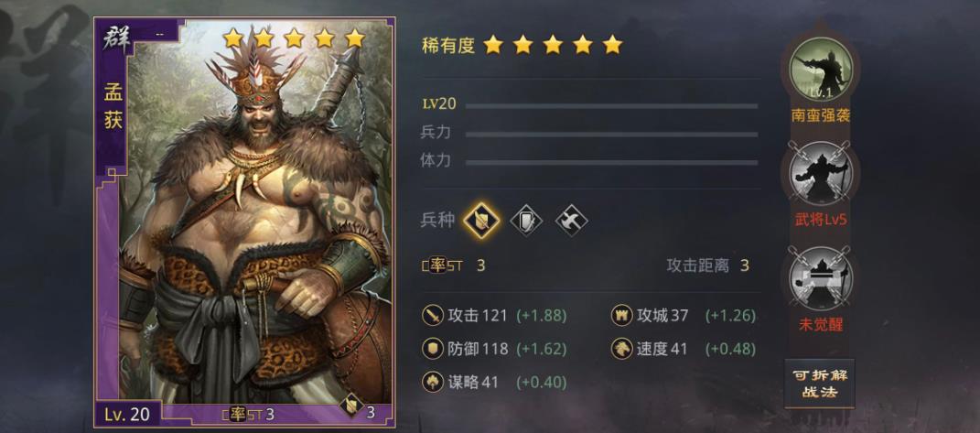980x433 pixels.
Task: Click the castle icon beside 攻城 37
Action: (621, 316)
